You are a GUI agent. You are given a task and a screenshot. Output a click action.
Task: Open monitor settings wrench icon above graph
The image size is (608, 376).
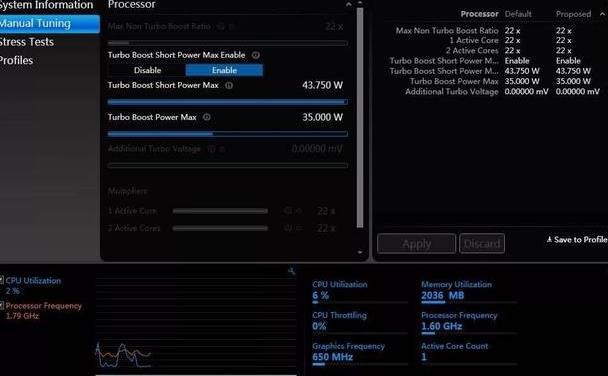292,271
